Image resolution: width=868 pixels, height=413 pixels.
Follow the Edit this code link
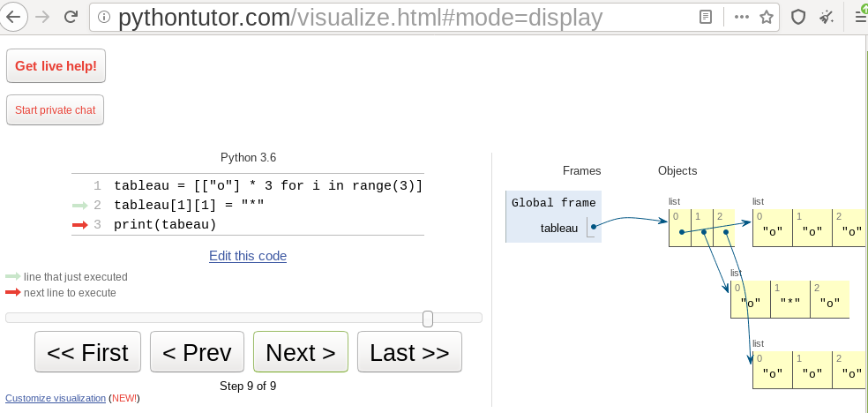click(x=248, y=256)
